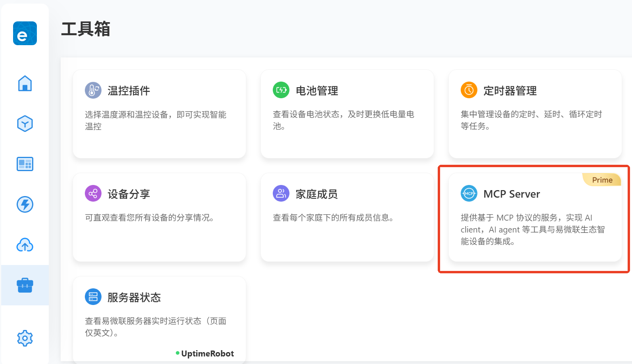
Task: Open the dashboard panel icon in sidebar
Action: click(x=25, y=164)
